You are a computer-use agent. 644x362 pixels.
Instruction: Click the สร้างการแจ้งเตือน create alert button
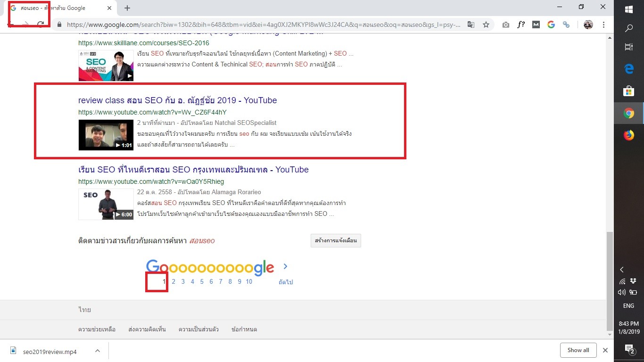[336, 240]
